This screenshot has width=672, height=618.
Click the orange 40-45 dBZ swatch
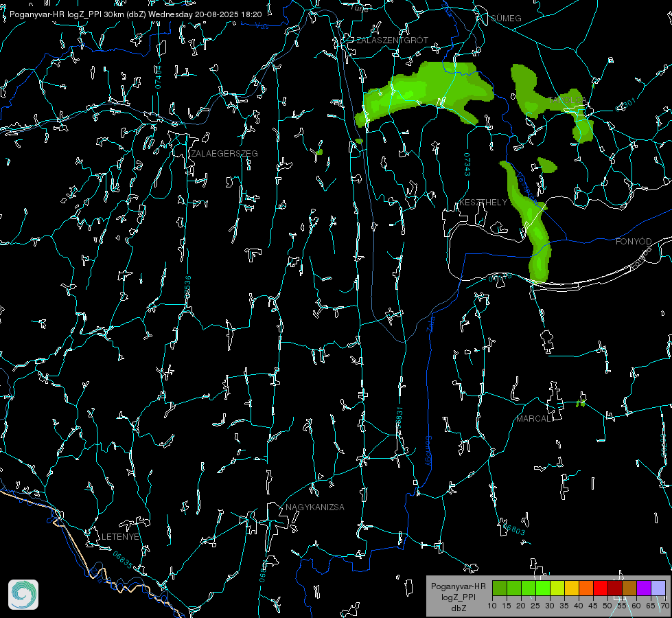tap(586, 588)
